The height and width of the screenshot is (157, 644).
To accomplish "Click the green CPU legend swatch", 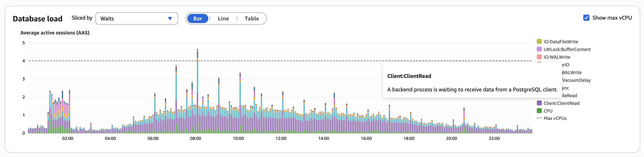I will click(539, 111).
